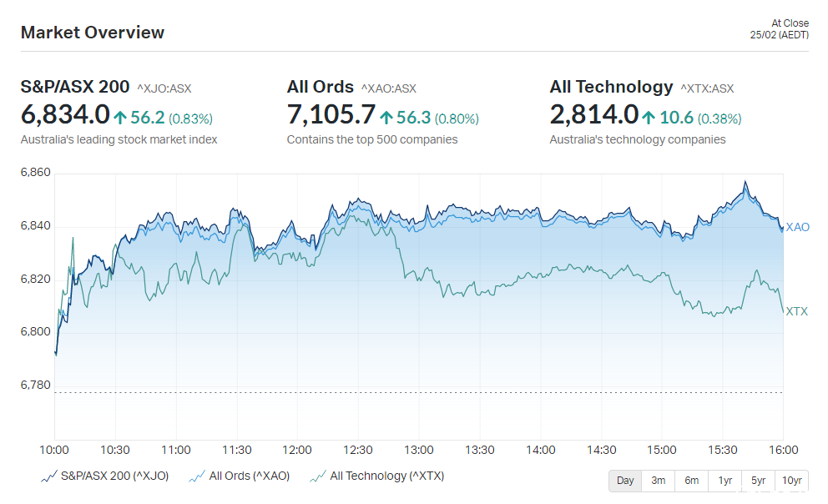Click the All Ords legend line icon

(196, 476)
